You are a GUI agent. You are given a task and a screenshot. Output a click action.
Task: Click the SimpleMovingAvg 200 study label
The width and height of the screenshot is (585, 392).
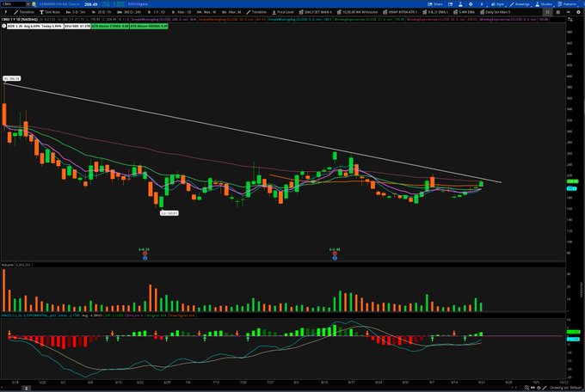coord(163,19)
